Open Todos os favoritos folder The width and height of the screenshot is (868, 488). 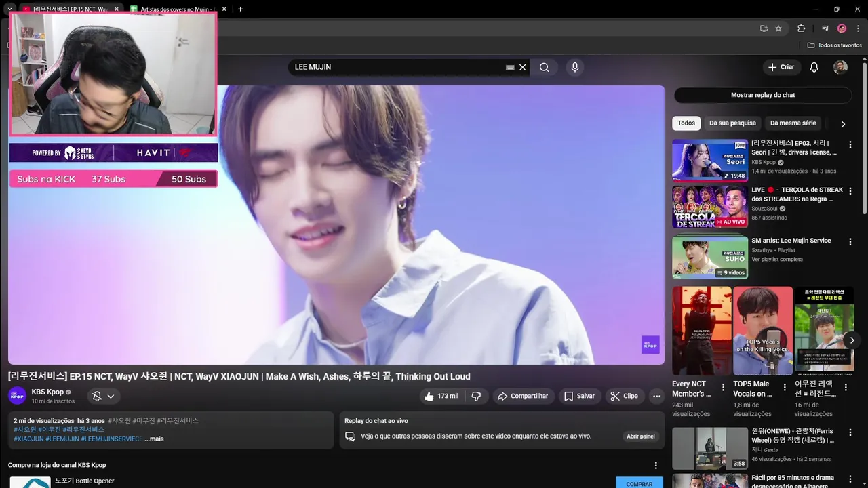(x=835, y=45)
